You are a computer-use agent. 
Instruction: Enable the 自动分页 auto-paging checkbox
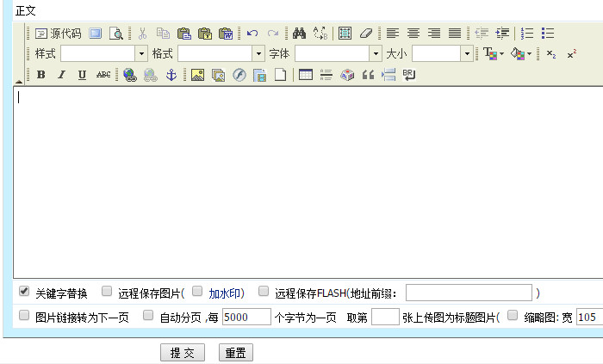pyautogui.click(x=148, y=315)
